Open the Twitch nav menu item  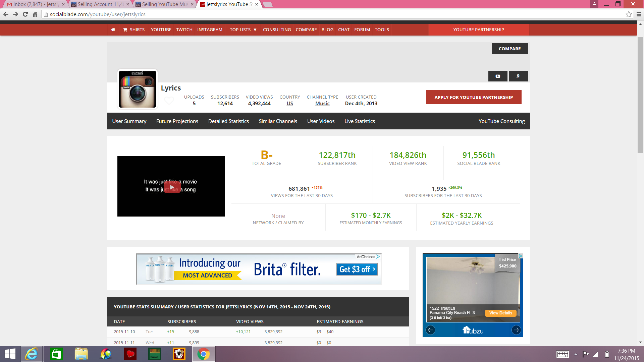[184, 29]
